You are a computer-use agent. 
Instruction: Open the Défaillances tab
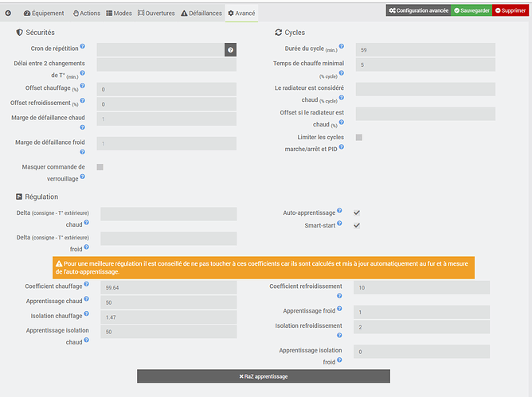click(x=201, y=13)
